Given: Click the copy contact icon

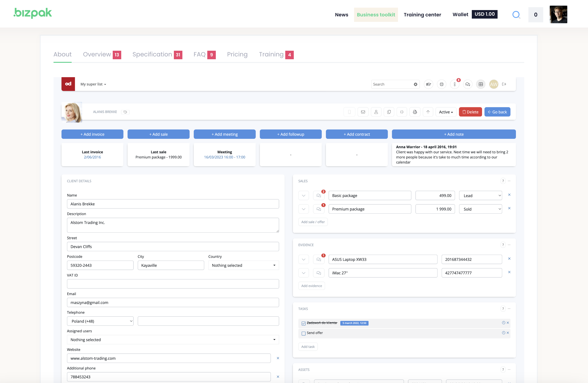Looking at the screenshot, I should [389, 112].
